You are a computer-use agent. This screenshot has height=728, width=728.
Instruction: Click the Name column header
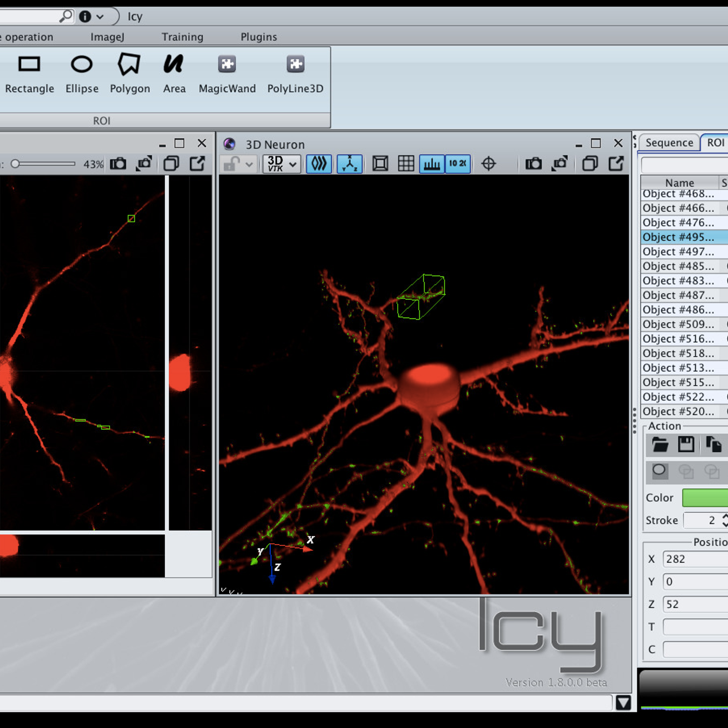[679, 182]
